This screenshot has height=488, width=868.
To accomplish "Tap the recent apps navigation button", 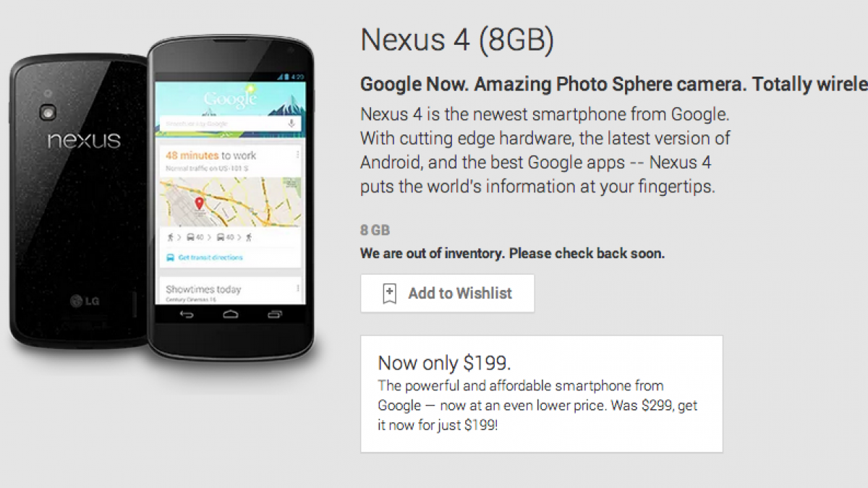I will 274,314.
